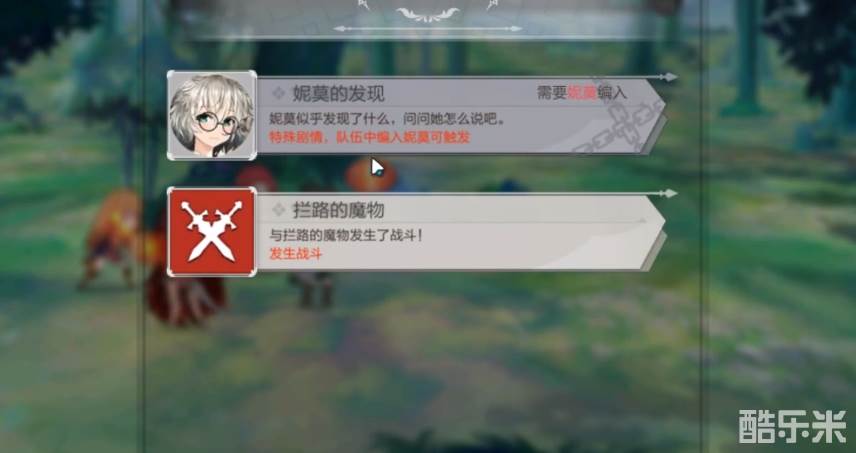The image size is (856, 453).
Task: Click arrow tip on 妮莫的发现 option line
Action: pyautogui.click(x=669, y=77)
